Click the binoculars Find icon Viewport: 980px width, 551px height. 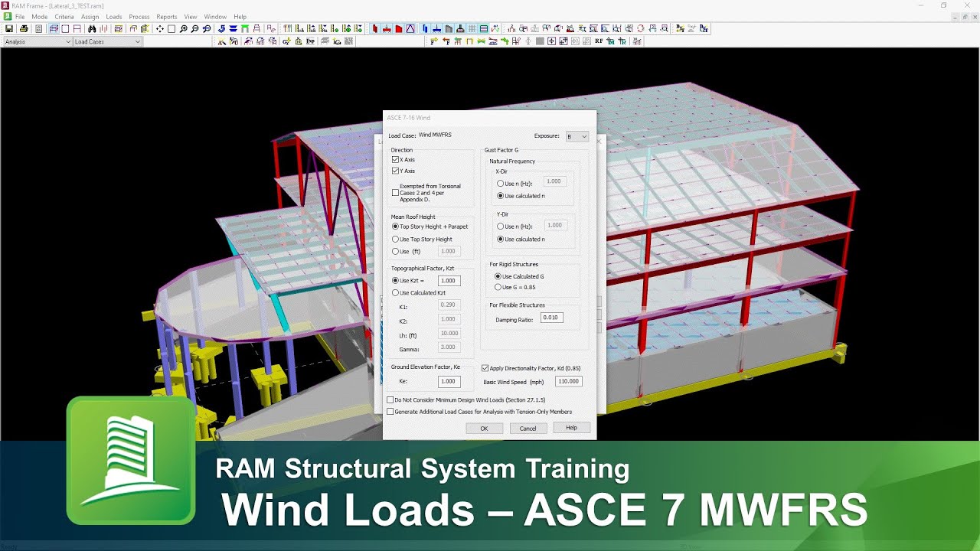click(92, 29)
